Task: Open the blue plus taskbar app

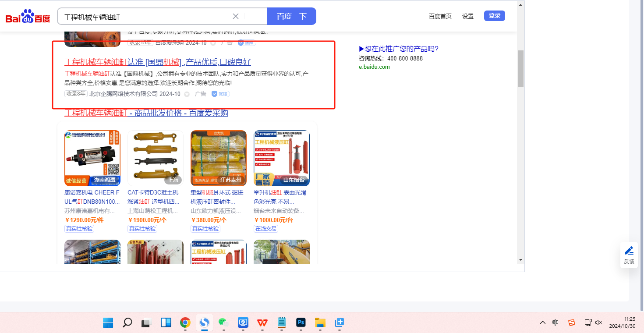Action: (340, 323)
